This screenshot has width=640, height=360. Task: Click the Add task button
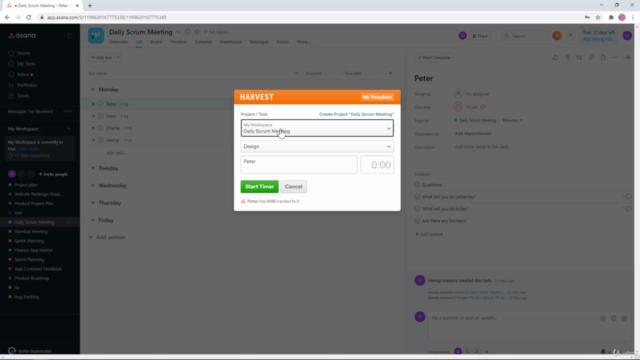pos(101,58)
